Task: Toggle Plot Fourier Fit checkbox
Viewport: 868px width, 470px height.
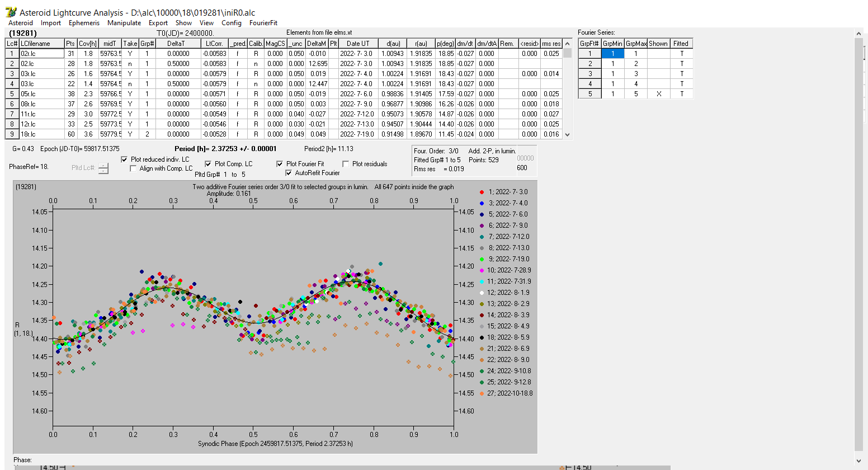Action: (x=280, y=164)
